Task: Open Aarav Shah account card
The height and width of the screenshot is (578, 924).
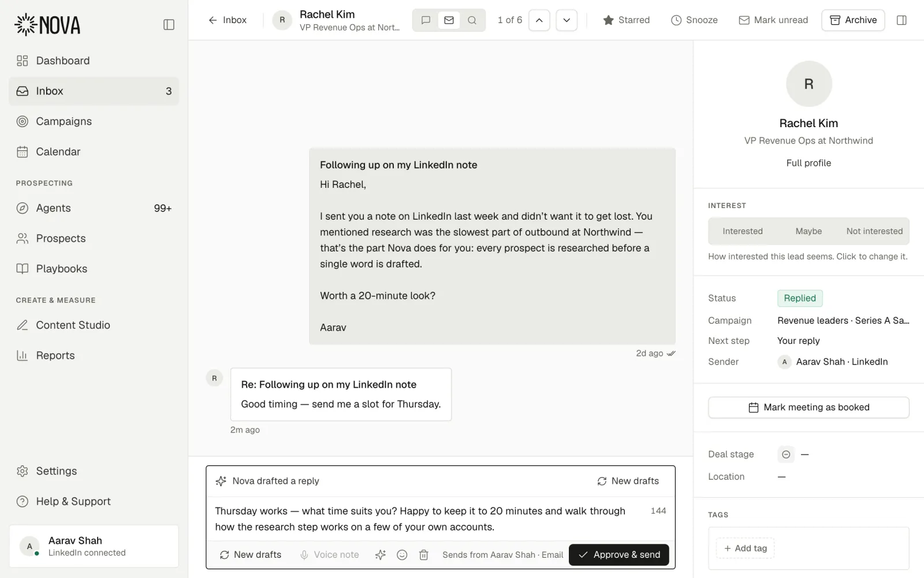Action: pos(94,546)
